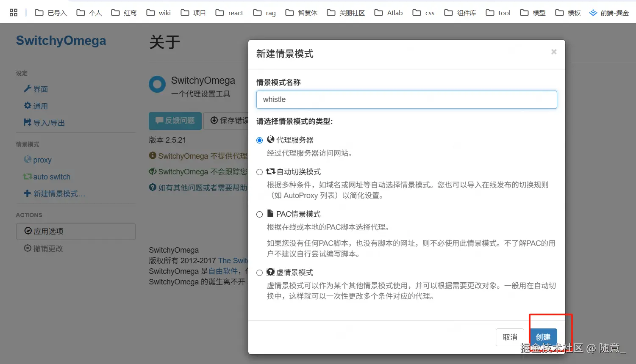Open the copyright link after 2012-2017
This screenshot has width=636, height=364.
[233, 261]
